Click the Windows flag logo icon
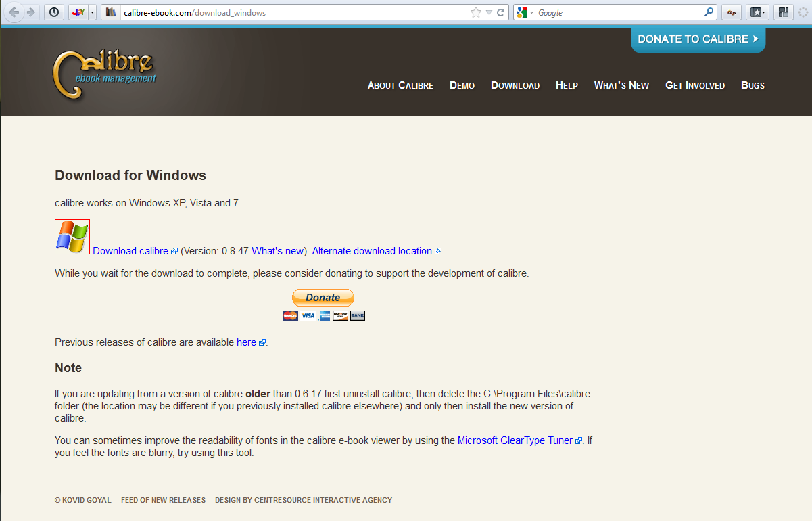 (72, 237)
